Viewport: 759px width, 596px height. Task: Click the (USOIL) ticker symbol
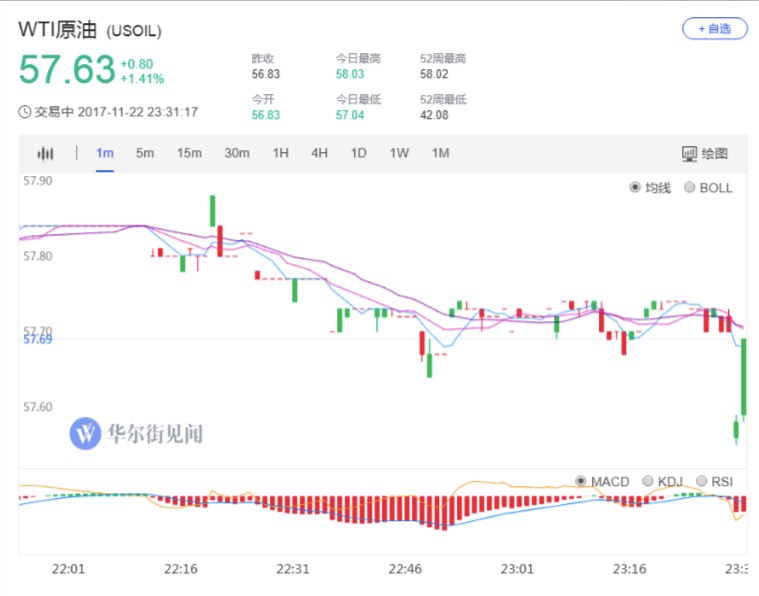point(134,31)
